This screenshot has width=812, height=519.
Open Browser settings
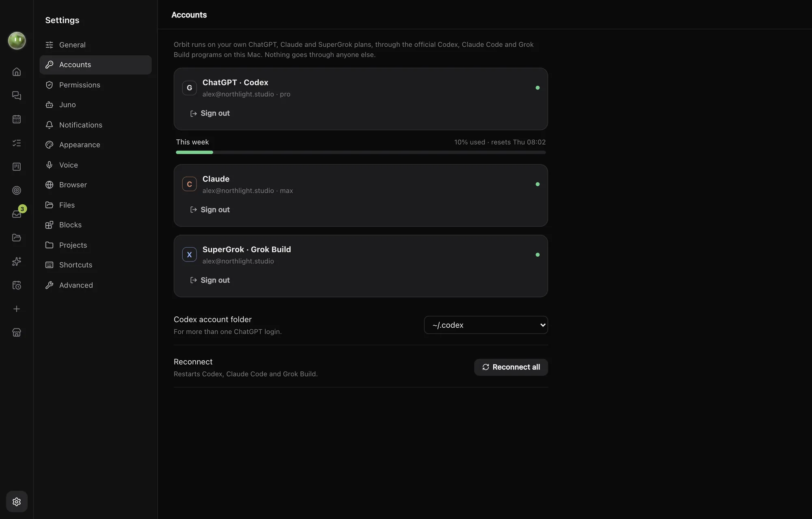(95, 185)
